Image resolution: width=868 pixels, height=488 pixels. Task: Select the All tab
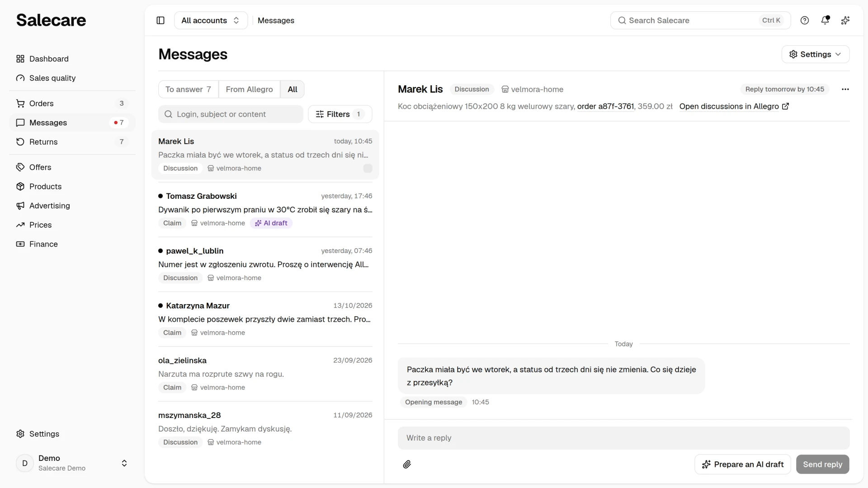(x=292, y=89)
